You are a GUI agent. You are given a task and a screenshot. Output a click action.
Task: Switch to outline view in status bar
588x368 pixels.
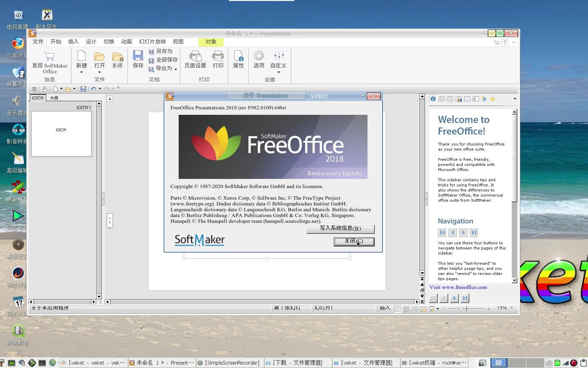(415, 309)
